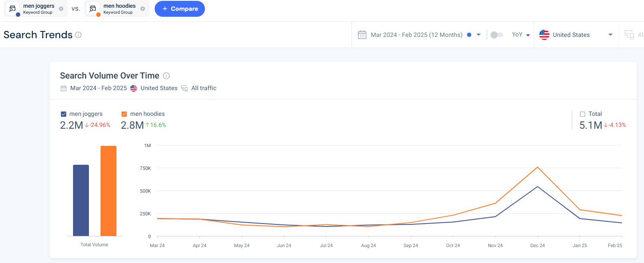Click the men joggers keyword group icon
Image resolution: width=644 pixels, height=263 pixels.
point(13,9)
